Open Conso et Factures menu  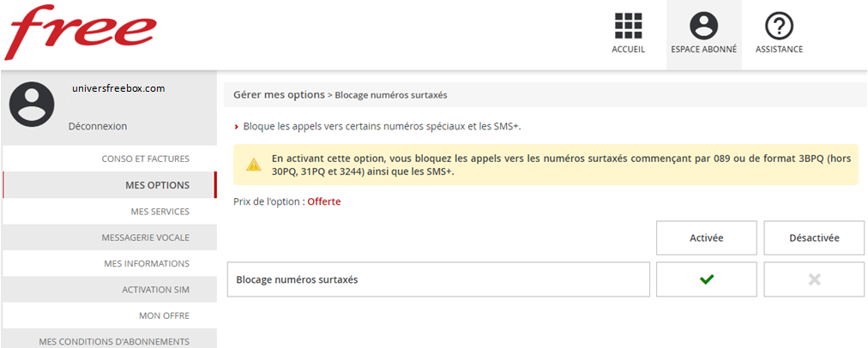(145, 159)
